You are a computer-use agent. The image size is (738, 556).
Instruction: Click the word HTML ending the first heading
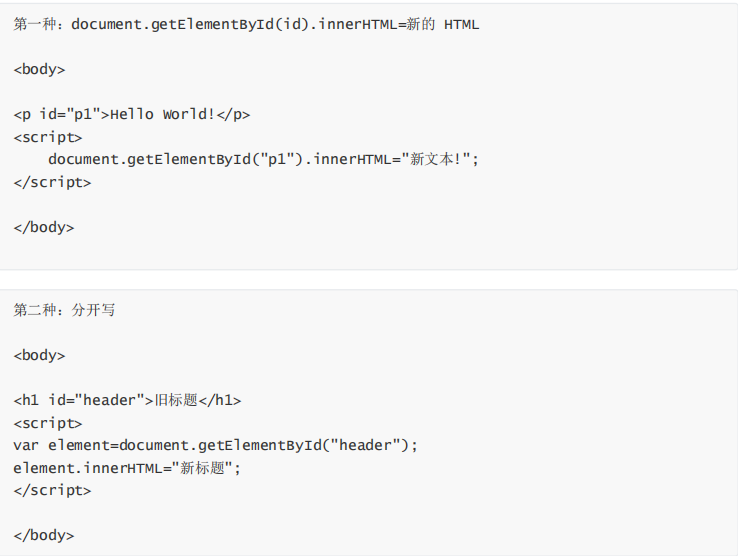coord(462,24)
